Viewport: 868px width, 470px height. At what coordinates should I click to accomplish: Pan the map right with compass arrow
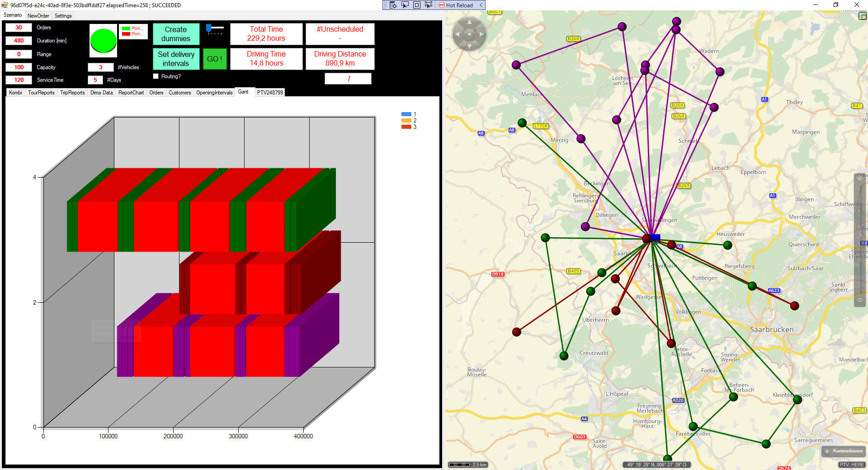481,34
